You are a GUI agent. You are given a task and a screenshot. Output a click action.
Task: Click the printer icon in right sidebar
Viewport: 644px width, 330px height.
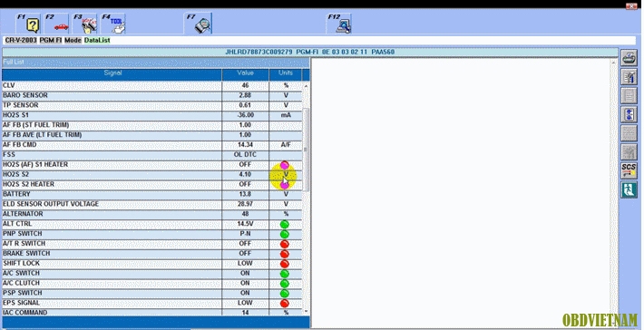[x=629, y=58]
